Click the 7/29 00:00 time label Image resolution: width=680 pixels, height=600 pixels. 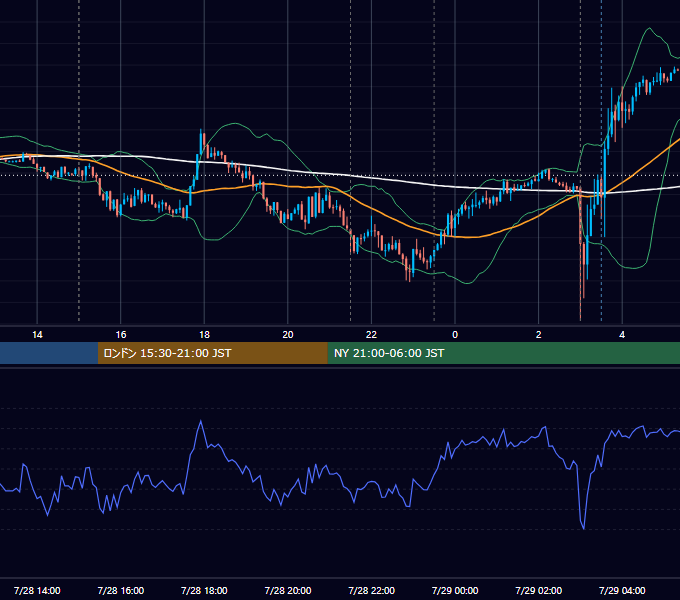[455, 590]
